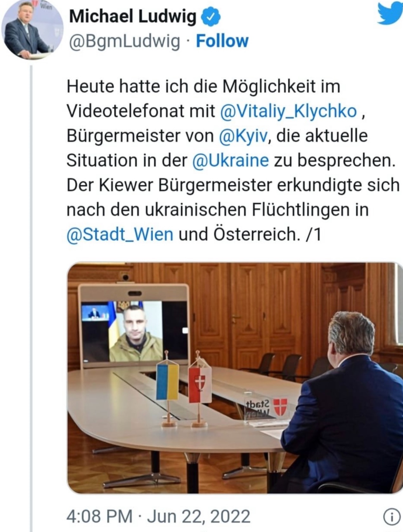The height and width of the screenshot is (532, 403).
Task: Open the 4:08 PM timestamp link
Action: (99, 516)
